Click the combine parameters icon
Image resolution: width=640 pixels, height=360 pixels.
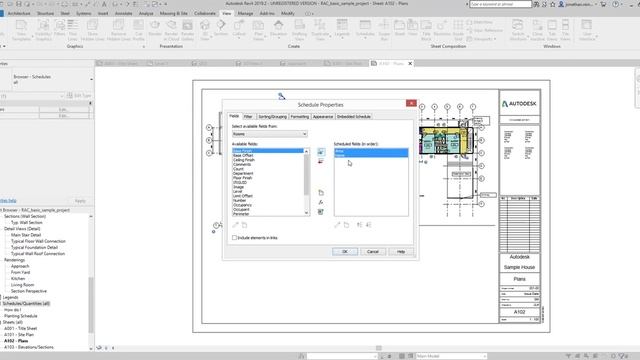pos(321,212)
